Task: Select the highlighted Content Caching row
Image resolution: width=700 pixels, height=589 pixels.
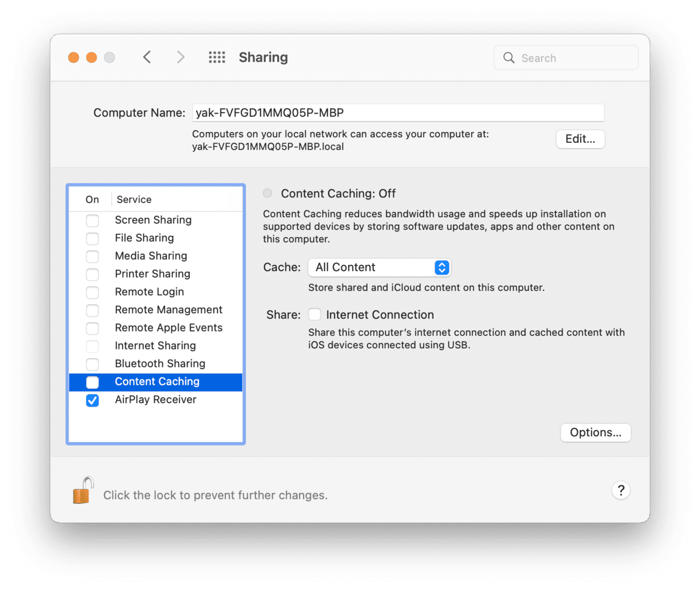Action: (155, 382)
